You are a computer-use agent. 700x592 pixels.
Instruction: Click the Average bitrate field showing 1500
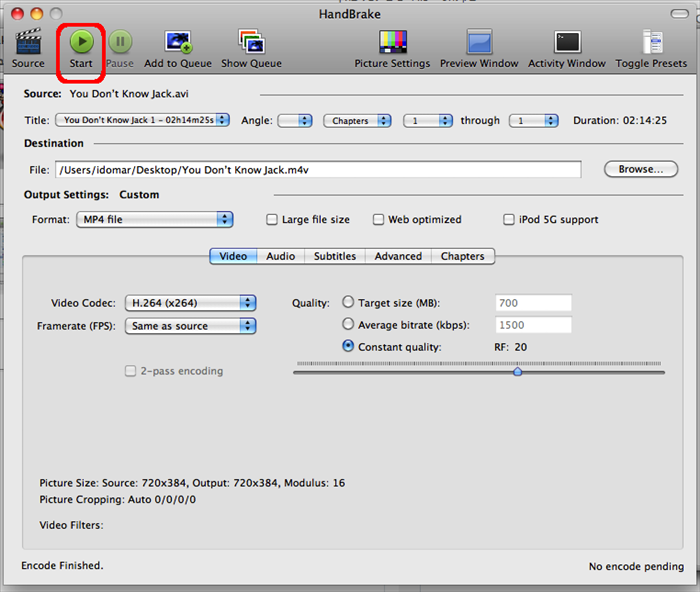coord(533,325)
